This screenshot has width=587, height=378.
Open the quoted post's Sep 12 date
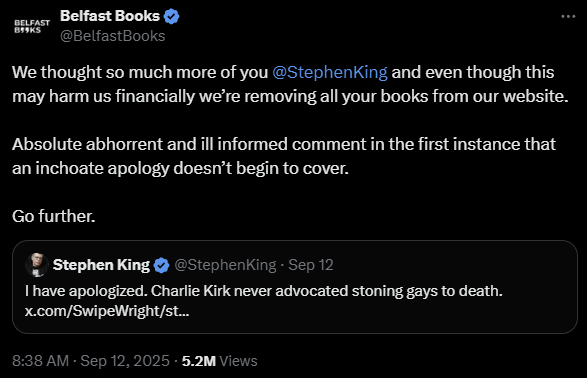[x=311, y=265]
